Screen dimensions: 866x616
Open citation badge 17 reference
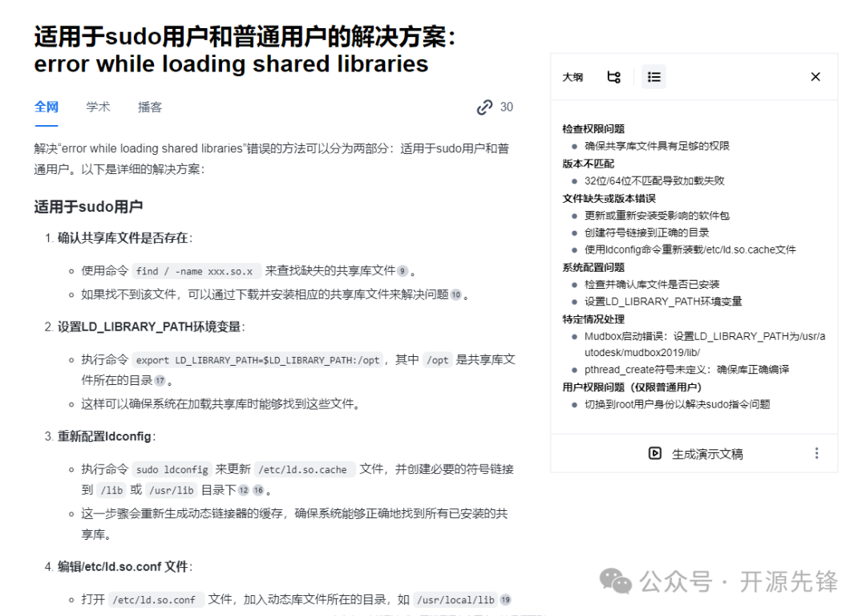[x=160, y=381]
